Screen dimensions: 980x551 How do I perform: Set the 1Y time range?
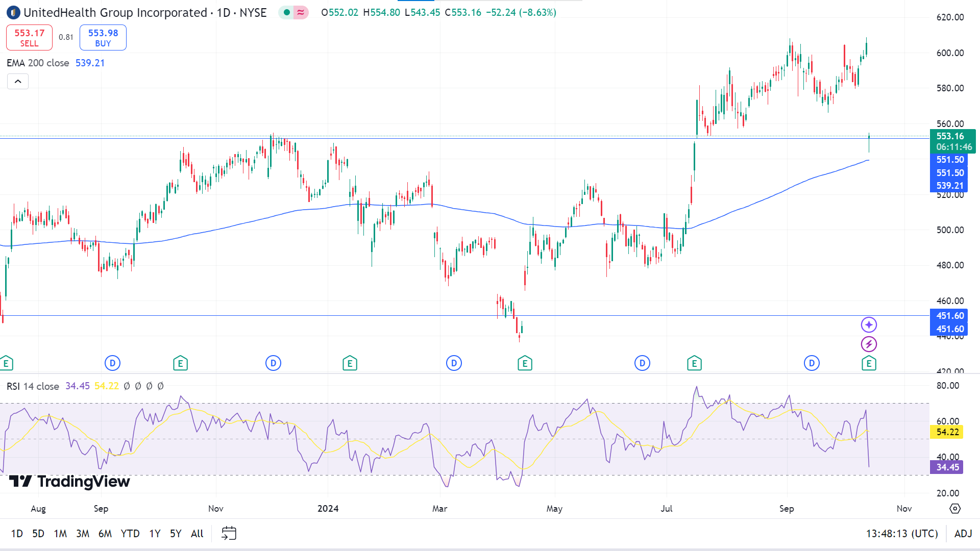point(155,534)
